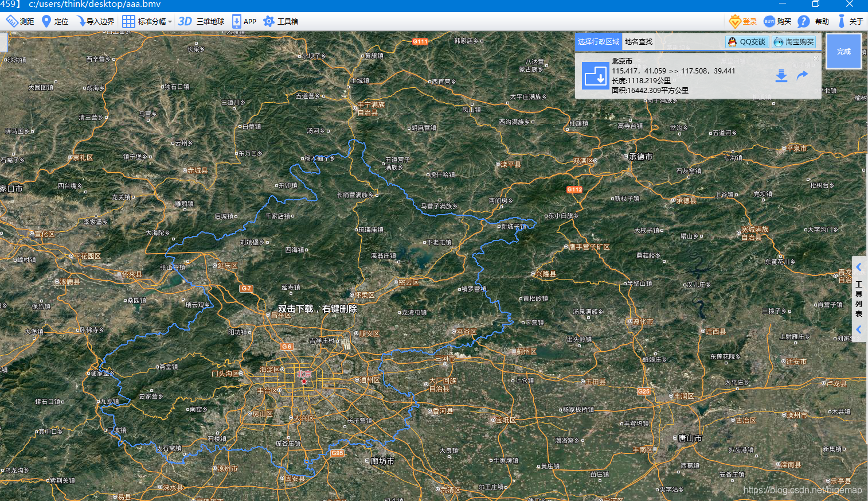Image resolution: width=868 pixels, height=501 pixels.
Task: Click 导入边界 import boundary button
Action: click(x=96, y=21)
